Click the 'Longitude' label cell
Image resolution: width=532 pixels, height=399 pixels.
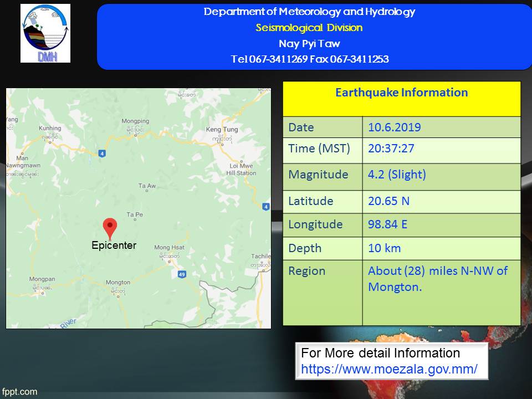point(323,225)
